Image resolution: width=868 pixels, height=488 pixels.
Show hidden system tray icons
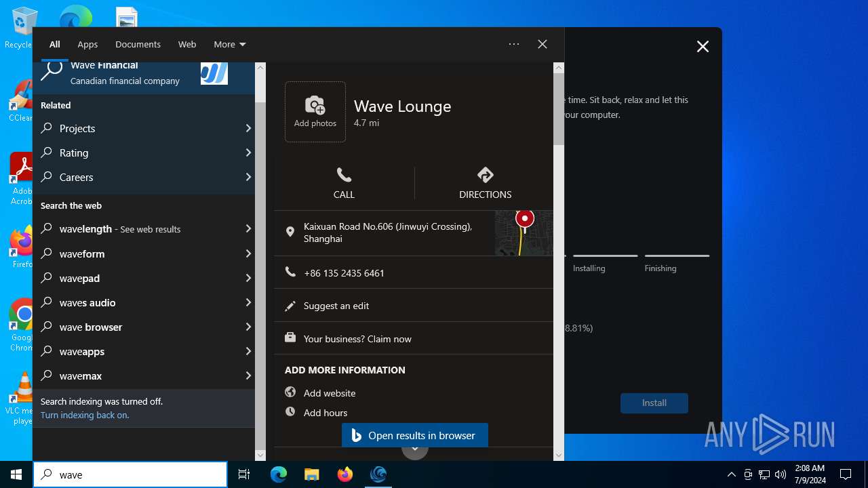[x=732, y=474]
